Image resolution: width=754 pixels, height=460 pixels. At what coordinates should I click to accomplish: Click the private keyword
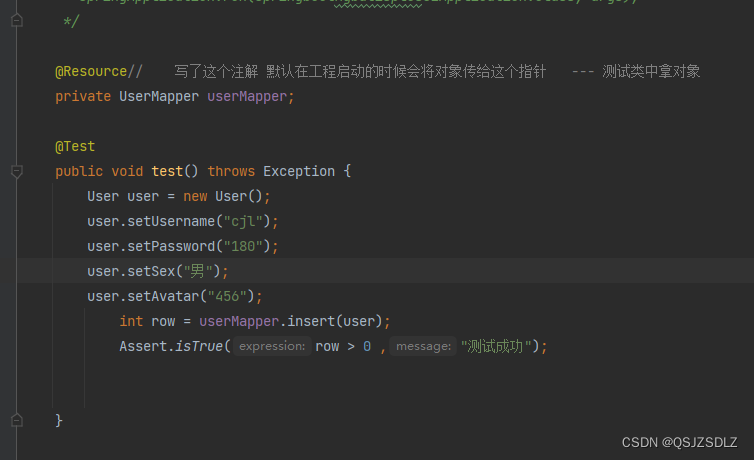(83, 97)
